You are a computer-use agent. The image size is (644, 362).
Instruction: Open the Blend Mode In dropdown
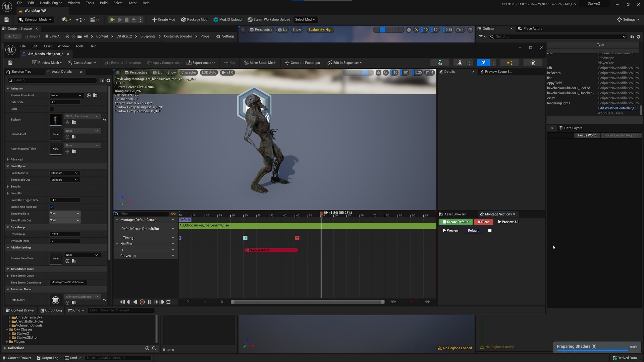64,173
